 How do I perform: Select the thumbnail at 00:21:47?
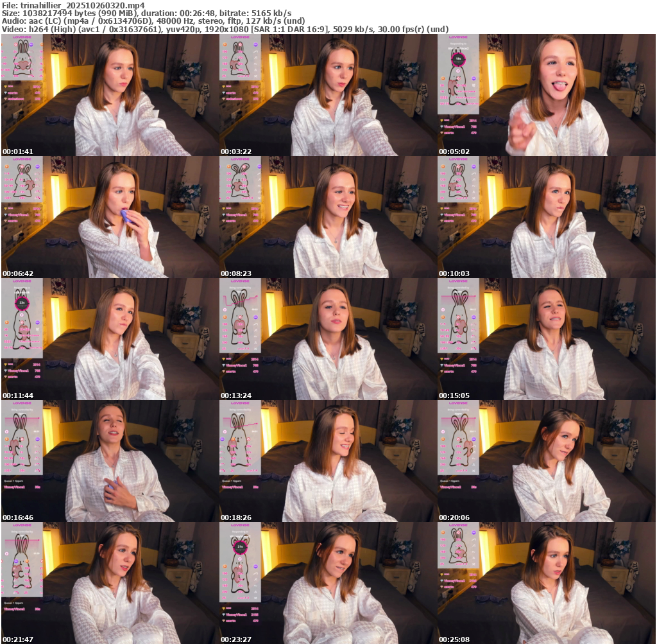[x=110, y=583]
